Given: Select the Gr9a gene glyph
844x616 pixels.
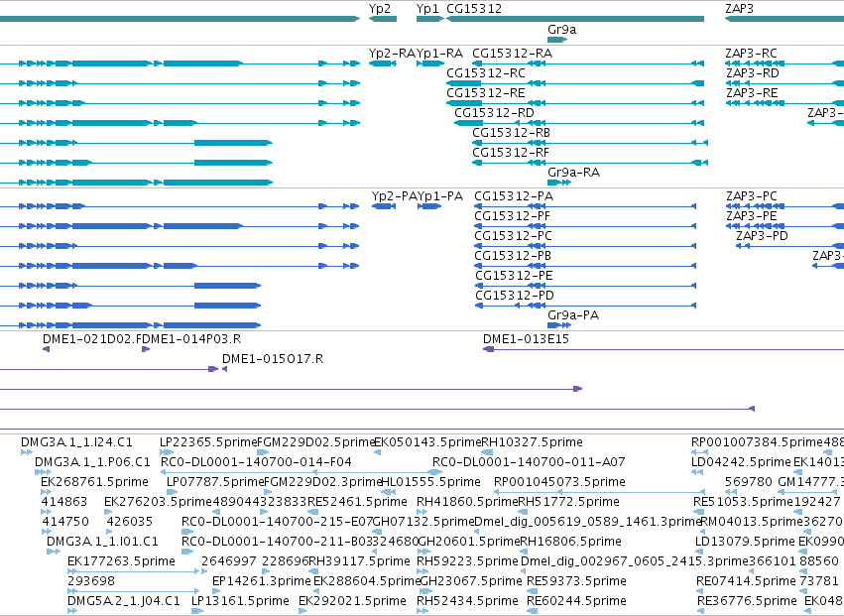Looking at the screenshot, I should tap(557, 40).
